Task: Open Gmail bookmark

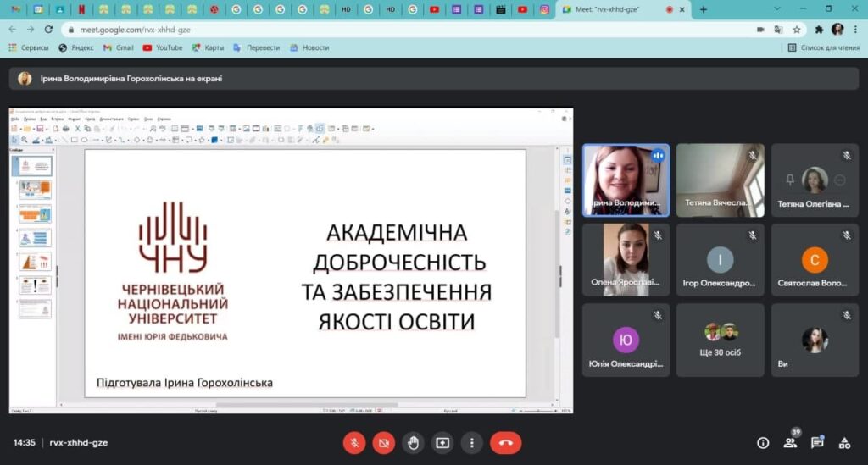Action: click(x=119, y=47)
